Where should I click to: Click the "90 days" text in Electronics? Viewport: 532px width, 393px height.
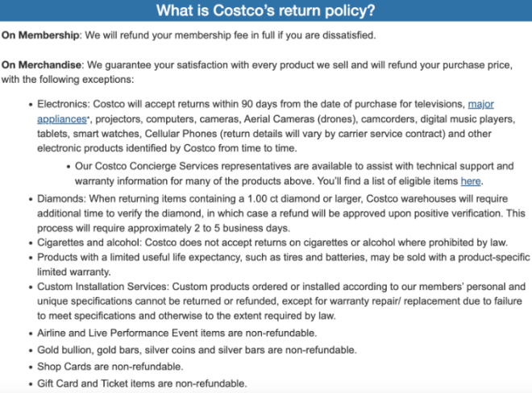click(260, 104)
